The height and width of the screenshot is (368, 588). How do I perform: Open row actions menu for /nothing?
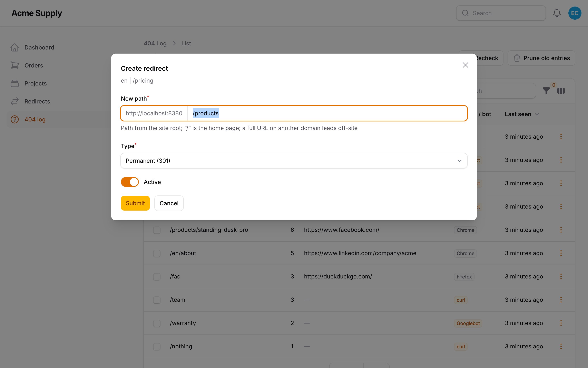pos(561,346)
